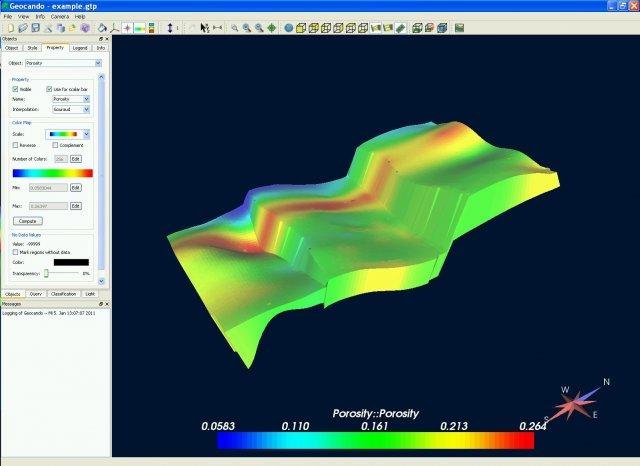Click the red stacked cube icon
The image size is (640, 466).
pyautogui.click(x=429, y=28)
